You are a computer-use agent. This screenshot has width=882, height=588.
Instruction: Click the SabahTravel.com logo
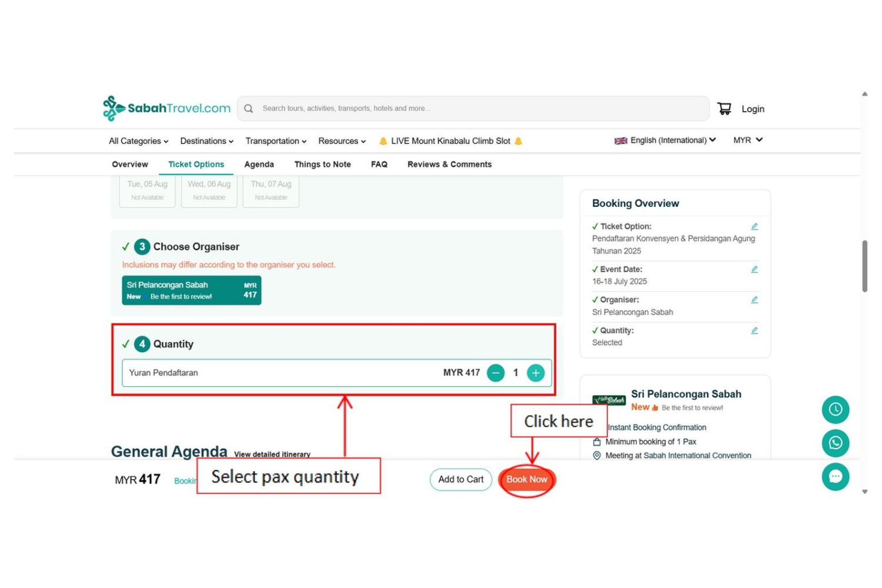coord(167,108)
